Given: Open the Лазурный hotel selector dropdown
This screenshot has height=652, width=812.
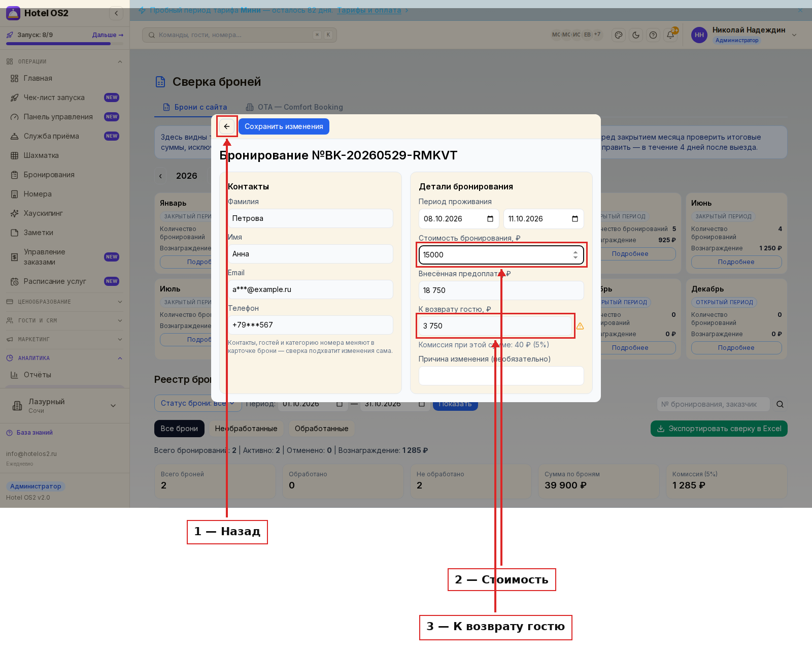Looking at the screenshot, I should [64, 406].
